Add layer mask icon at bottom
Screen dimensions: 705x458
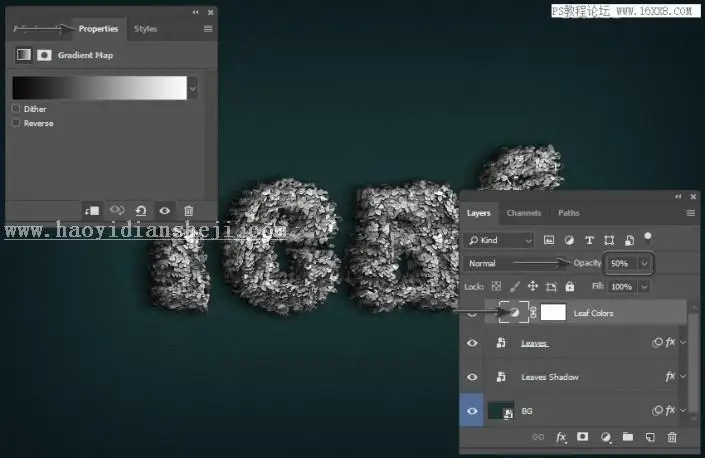coord(582,436)
